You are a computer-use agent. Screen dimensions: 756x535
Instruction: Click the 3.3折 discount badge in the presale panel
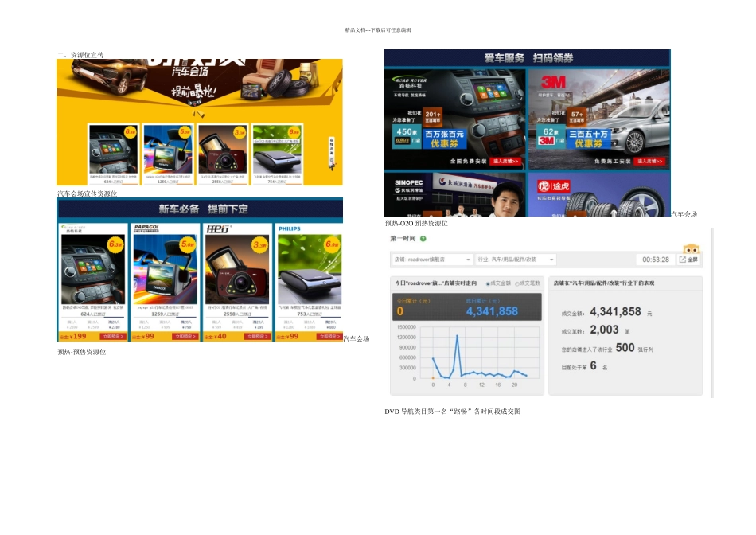[x=259, y=244]
